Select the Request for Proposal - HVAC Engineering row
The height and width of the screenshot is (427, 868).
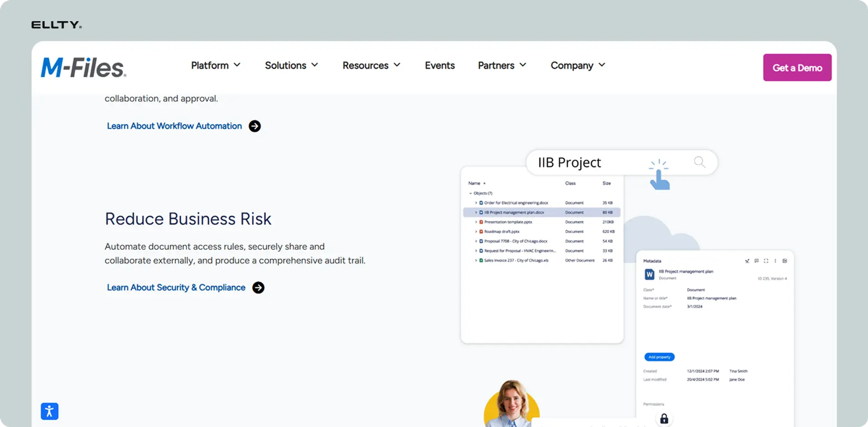click(542, 251)
